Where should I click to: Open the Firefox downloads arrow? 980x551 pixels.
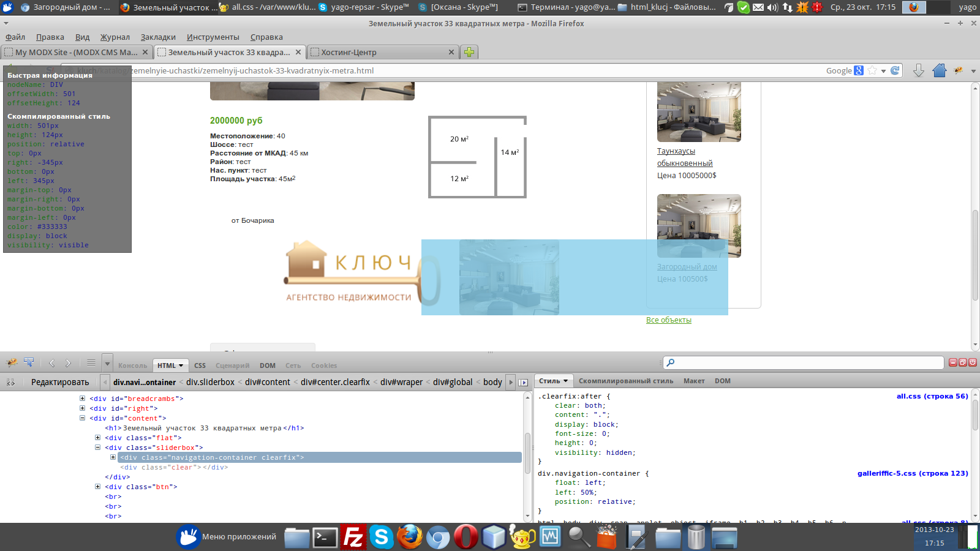tap(918, 70)
